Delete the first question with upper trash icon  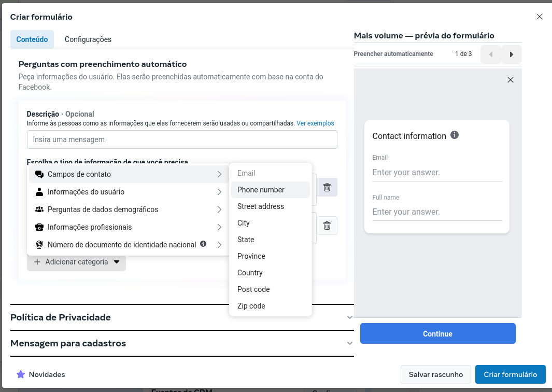[x=327, y=187]
